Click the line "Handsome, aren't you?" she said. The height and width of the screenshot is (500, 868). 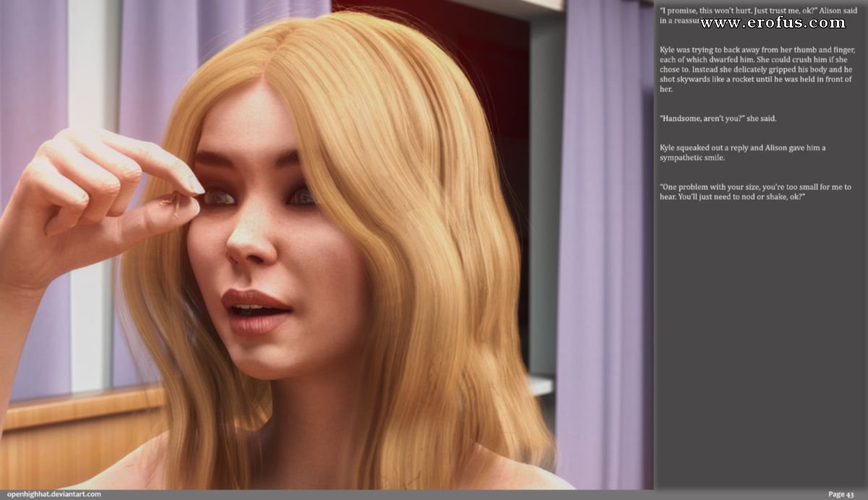(718, 118)
